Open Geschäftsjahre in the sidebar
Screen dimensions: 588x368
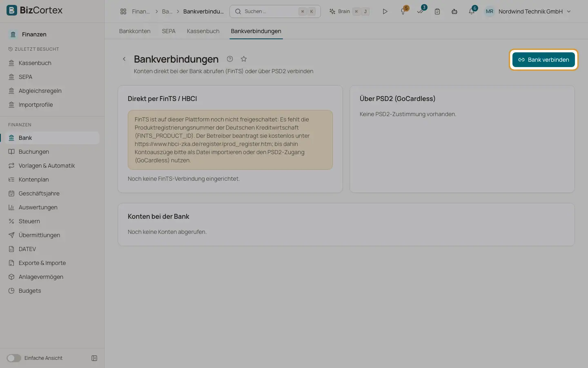(52, 193)
